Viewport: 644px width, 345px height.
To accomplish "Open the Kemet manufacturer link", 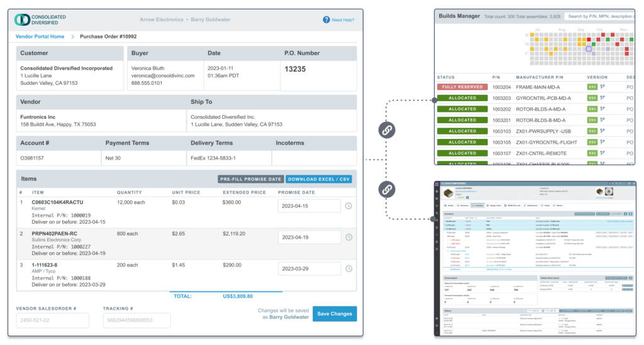I will tap(38, 209).
